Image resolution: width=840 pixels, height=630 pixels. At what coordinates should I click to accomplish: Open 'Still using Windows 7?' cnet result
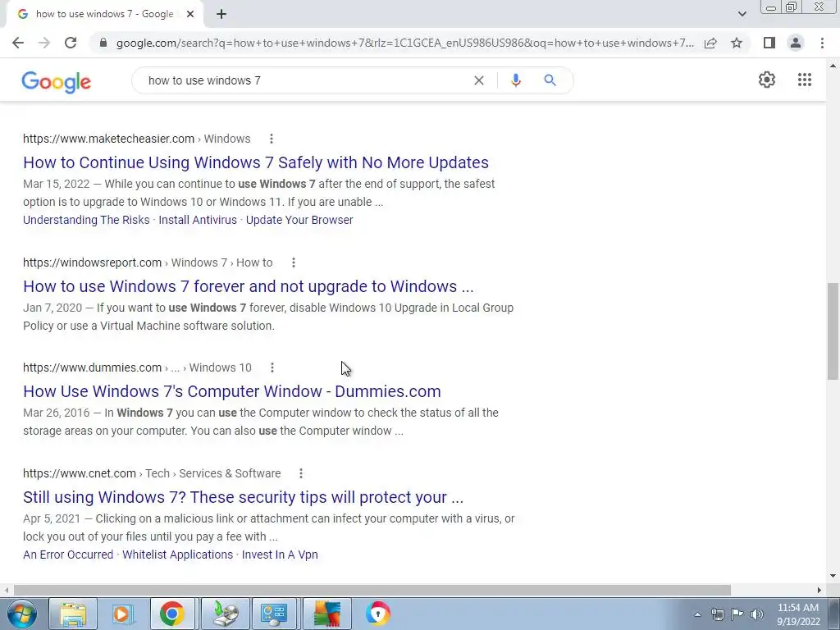243,497
